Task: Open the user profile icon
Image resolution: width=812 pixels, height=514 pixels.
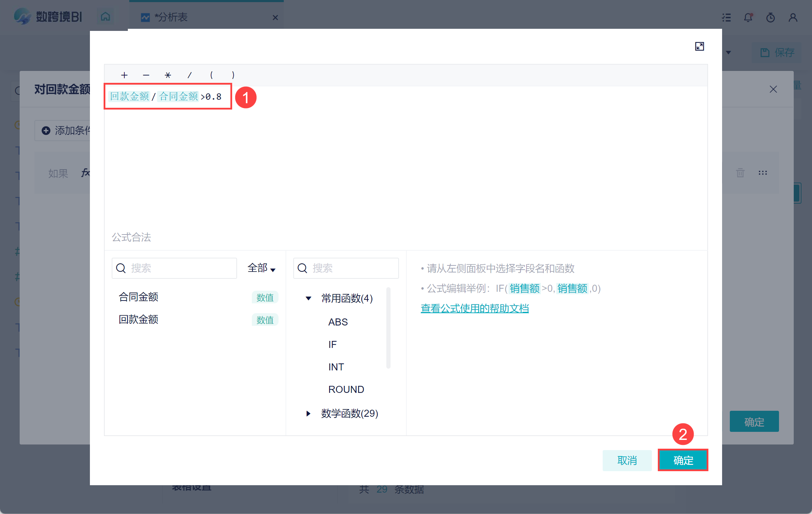Action: 793,17
